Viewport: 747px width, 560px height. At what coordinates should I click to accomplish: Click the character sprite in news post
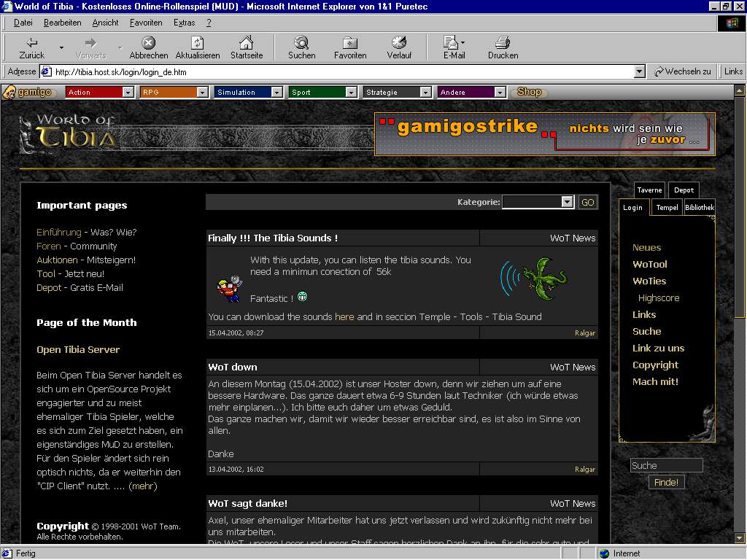tap(229, 289)
